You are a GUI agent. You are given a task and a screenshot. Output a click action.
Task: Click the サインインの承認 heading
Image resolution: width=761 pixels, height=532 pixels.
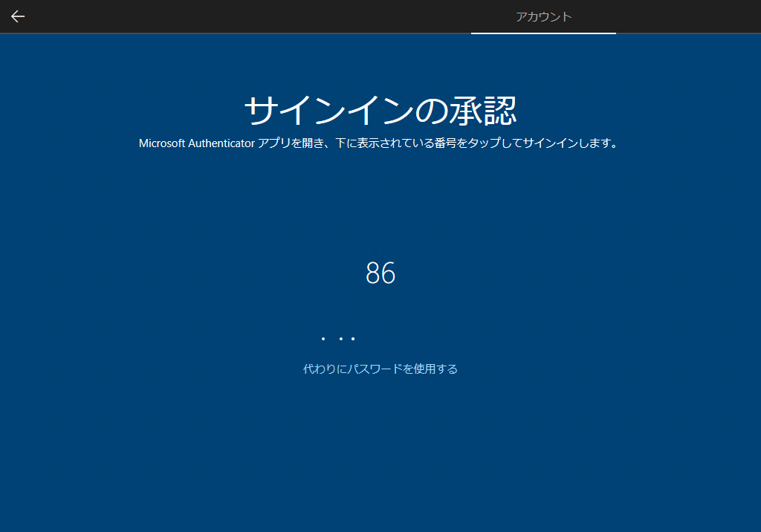tap(380, 110)
